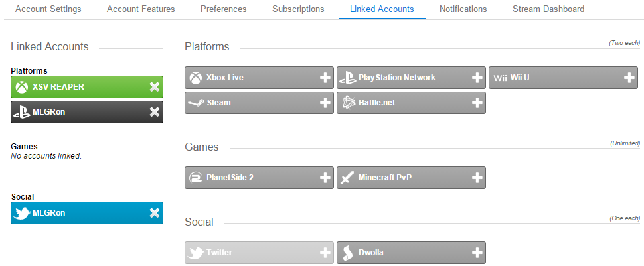Click the green Xbox logo on XSV REAPER

point(22,87)
